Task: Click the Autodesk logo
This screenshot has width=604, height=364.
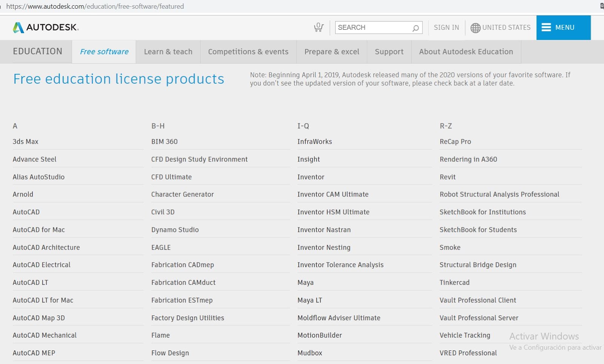Action: pos(46,28)
